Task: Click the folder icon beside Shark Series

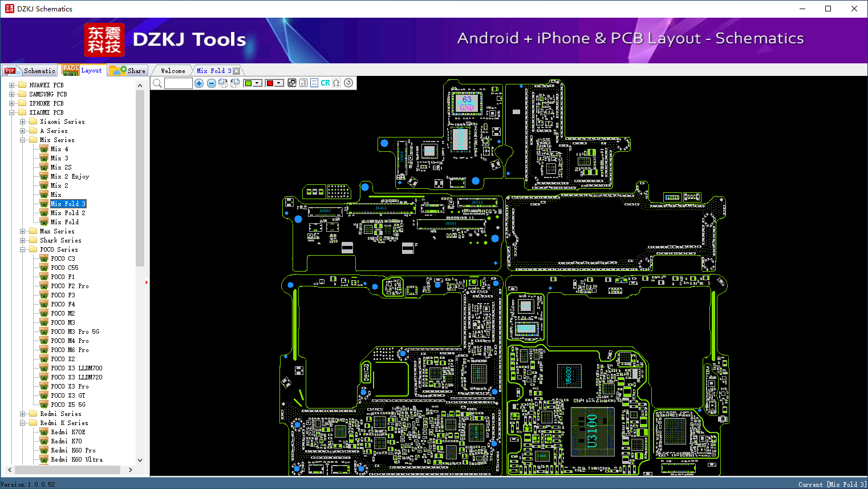Action: point(33,240)
